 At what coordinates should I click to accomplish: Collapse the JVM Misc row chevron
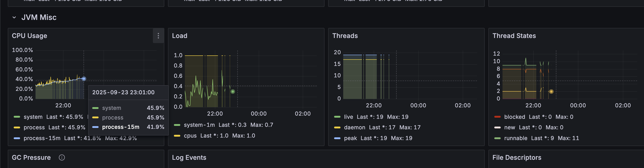pyautogui.click(x=14, y=18)
